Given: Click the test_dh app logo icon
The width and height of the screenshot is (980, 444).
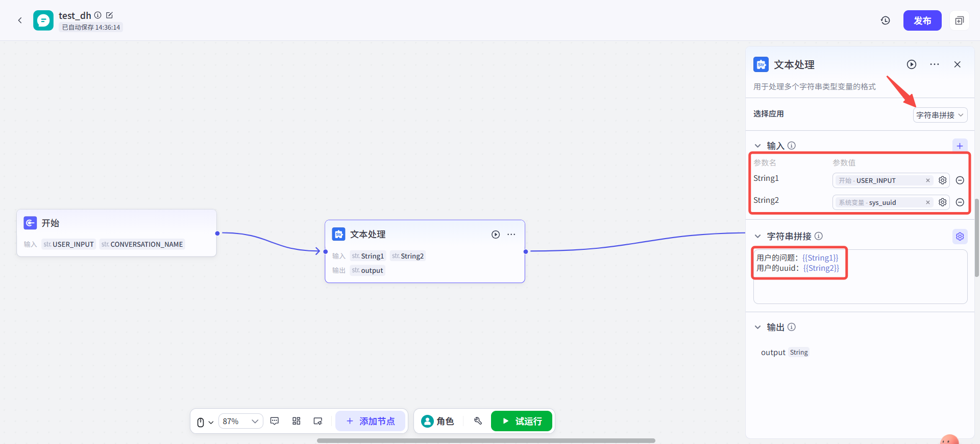Looking at the screenshot, I should [x=43, y=20].
